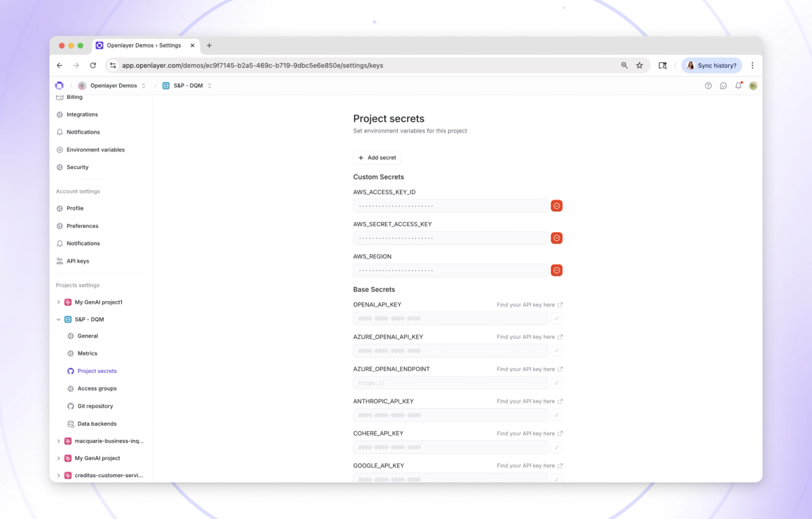Go back in browser history
812x519 pixels.
[x=60, y=66]
